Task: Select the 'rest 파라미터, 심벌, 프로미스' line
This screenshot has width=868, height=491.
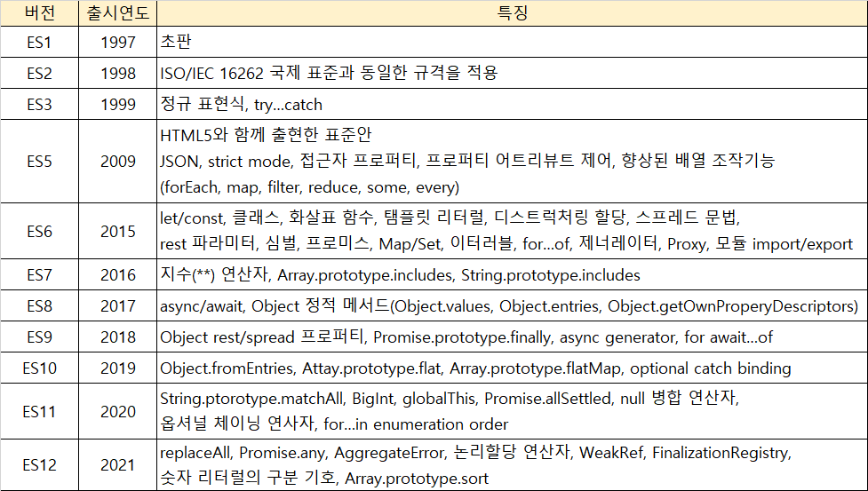Action: 506,244
